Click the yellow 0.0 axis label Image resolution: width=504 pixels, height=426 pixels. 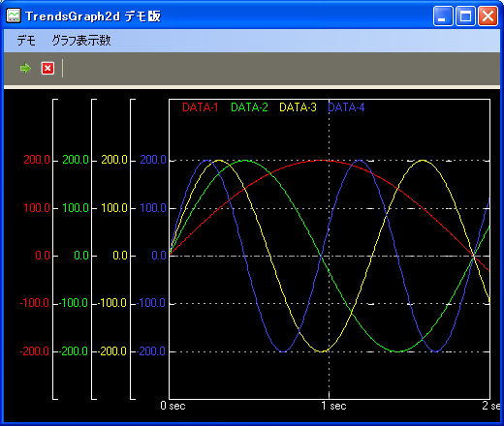(x=120, y=256)
